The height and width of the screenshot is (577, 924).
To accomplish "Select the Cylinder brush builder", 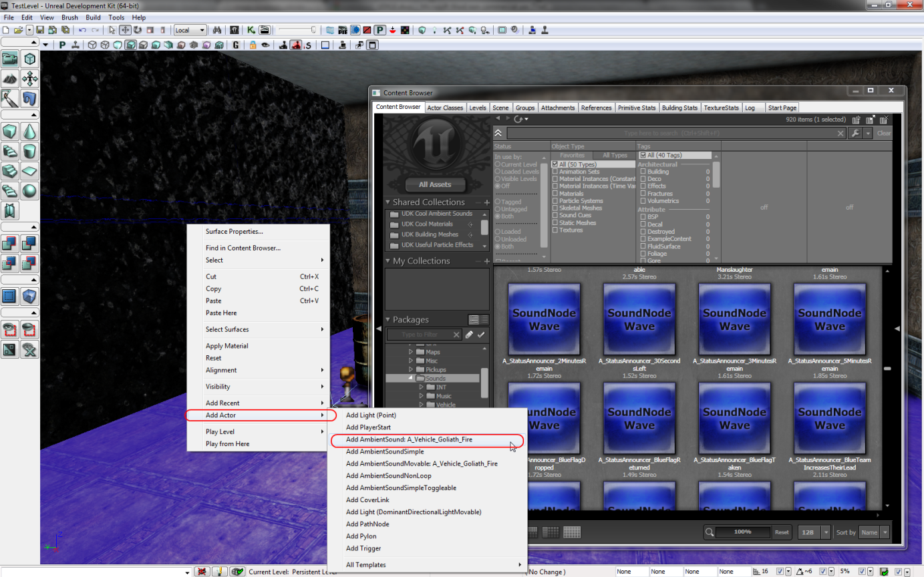I will click(30, 151).
